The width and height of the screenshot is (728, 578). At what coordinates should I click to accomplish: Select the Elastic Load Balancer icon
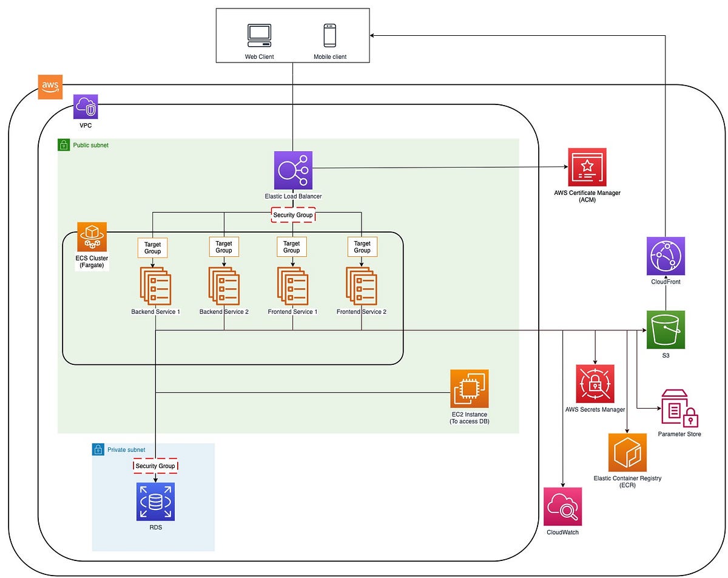coord(293,169)
